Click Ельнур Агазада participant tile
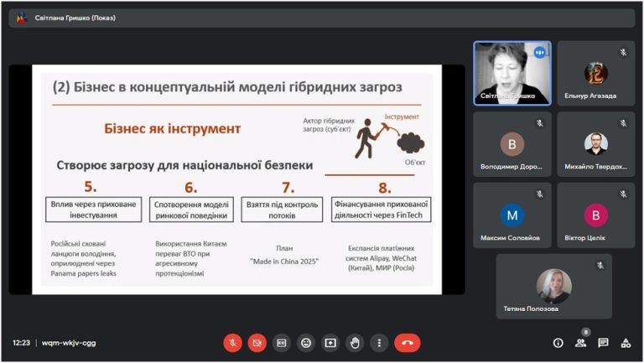This screenshot has width=644, height=363. (x=596, y=74)
